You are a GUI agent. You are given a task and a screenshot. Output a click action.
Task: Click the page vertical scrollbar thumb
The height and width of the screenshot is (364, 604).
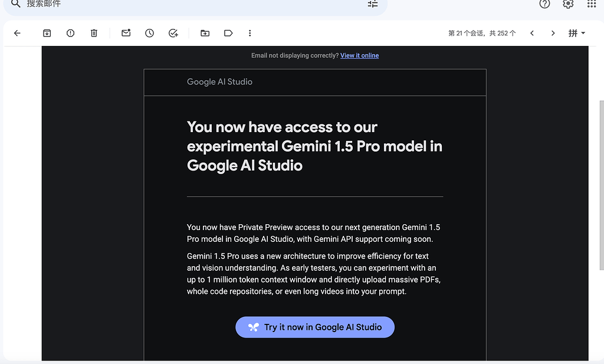pos(602,185)
